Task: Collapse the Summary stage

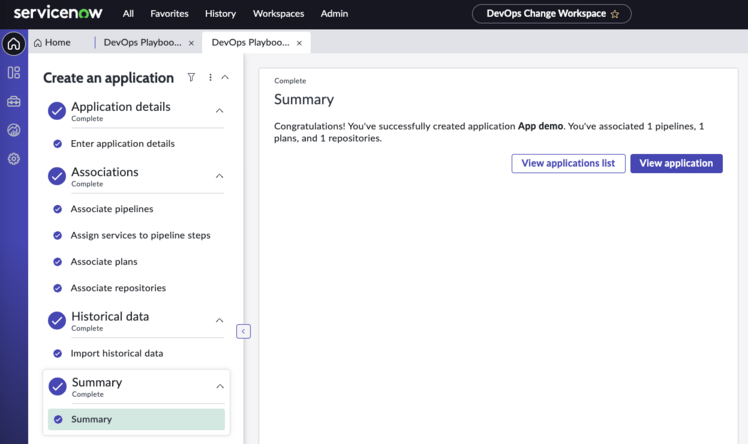Action: (x=220, y=386)
